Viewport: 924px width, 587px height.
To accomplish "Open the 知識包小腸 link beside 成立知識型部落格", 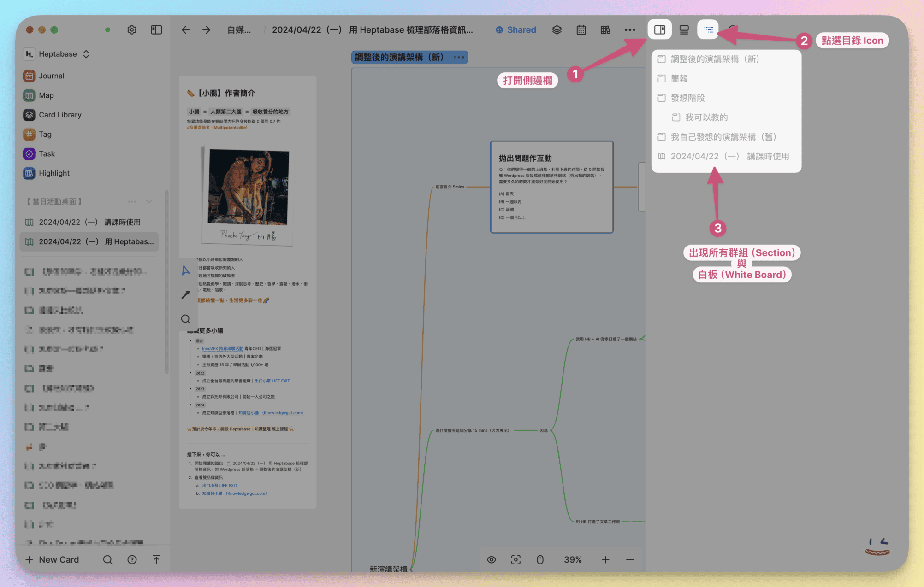I will [x=271, y=413].
